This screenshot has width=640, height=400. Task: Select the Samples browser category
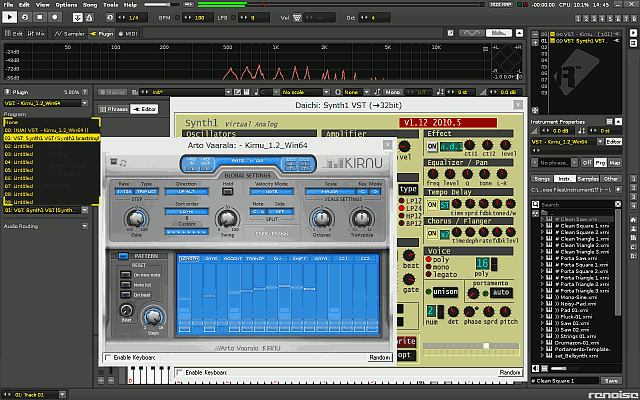[x=588, y=179]
